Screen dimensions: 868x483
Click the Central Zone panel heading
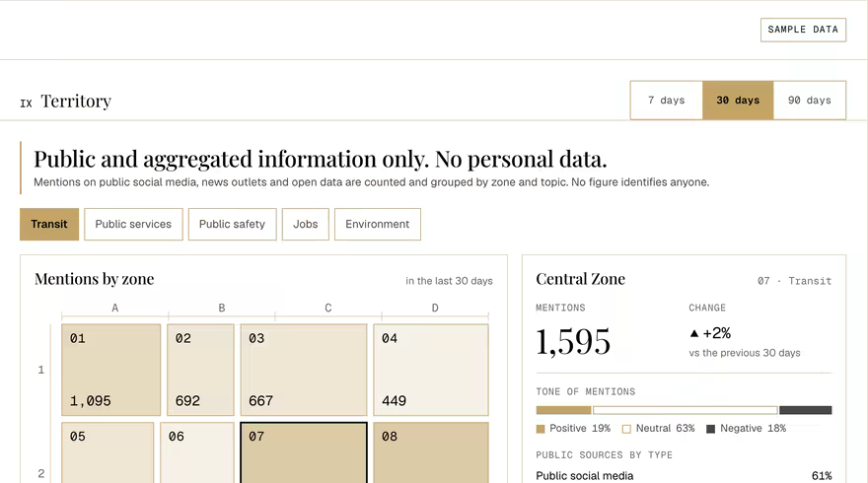(580, 279)
